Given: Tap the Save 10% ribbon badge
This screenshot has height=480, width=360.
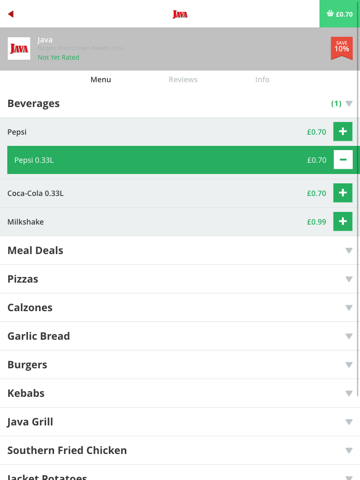Looking at the screenshot, I should coord(342,48).
